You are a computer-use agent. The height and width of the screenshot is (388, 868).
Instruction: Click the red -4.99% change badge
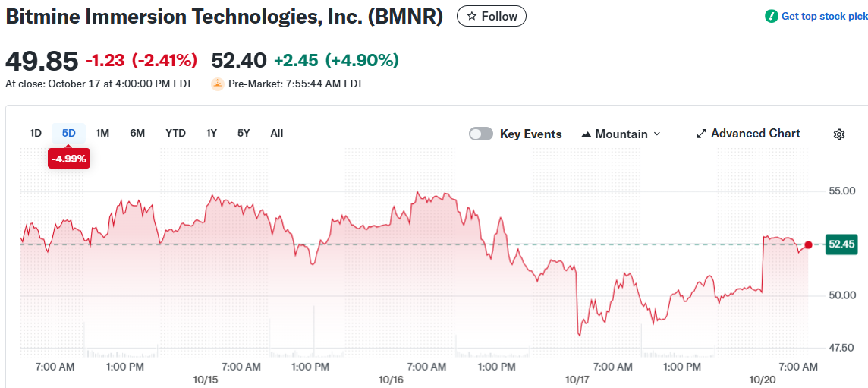(x=69, y=159)
